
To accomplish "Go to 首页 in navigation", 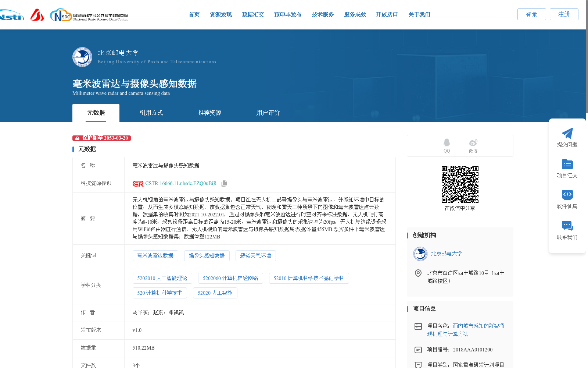I will 194,15.
